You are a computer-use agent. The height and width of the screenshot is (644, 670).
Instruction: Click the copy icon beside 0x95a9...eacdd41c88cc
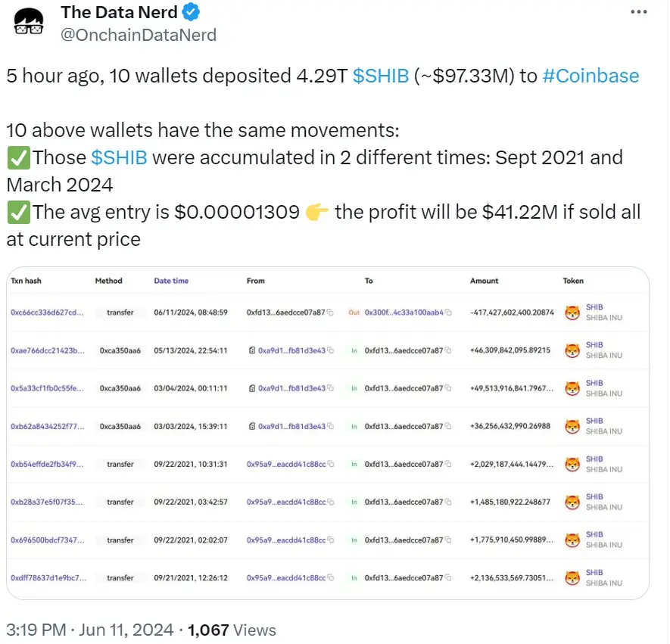(331, 464)
